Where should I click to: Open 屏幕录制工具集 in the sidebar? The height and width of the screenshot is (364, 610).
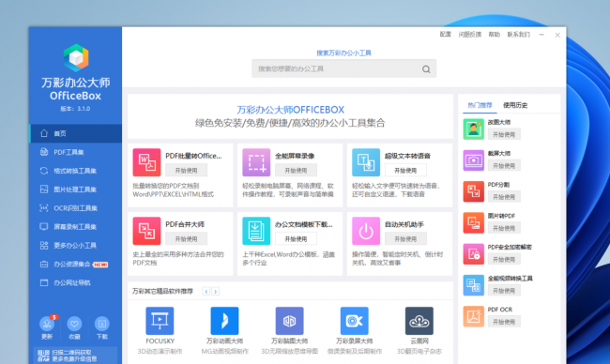click(75, 227)
